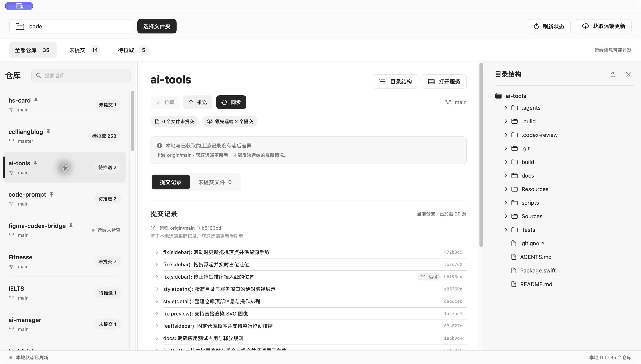Click the 推送 push button

click(198, 102)
